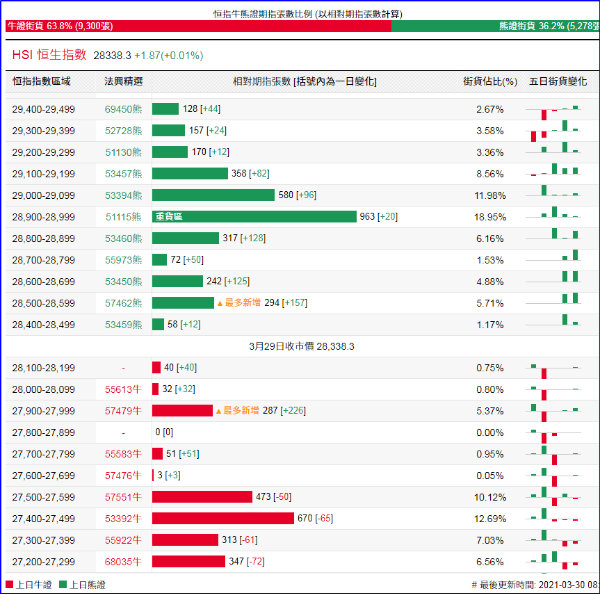Open the five-day chart for 29,300-29,399 row

tap(553, 131)
